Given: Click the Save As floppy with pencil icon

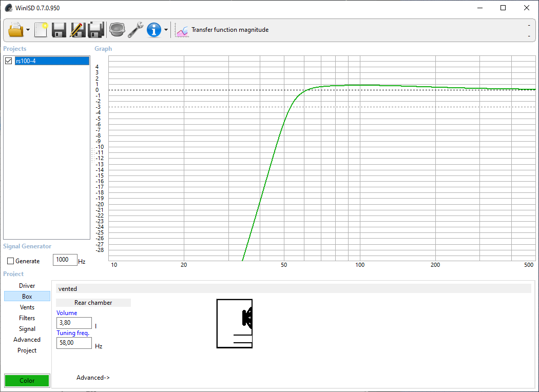Looking at the screenshot, I should point(78,30).
